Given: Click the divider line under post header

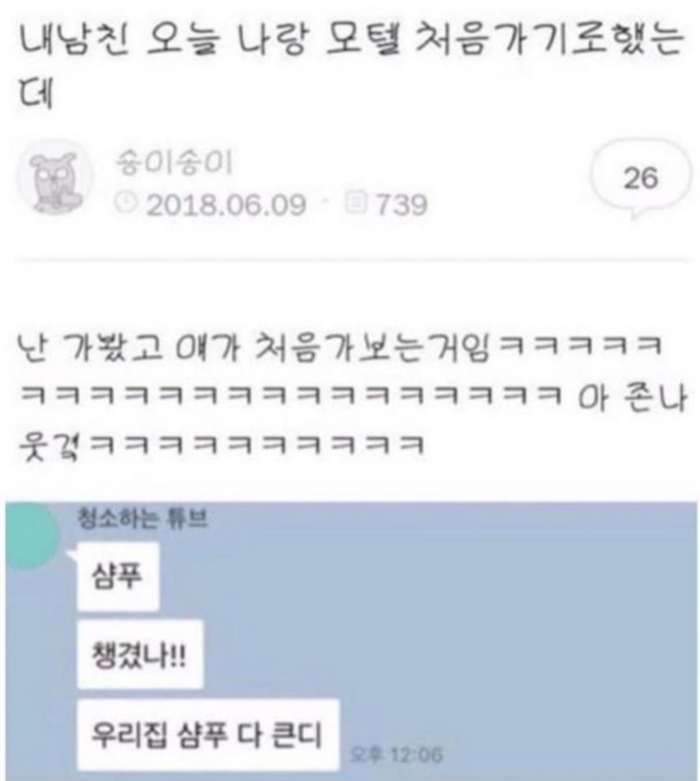Looking at the screenshot, I should pos(350,261).
